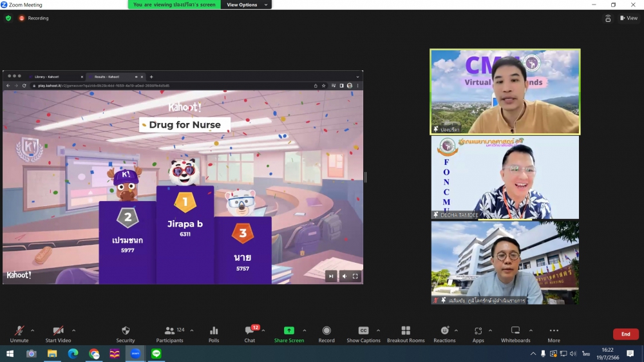This screenshot has height=362, width=644.
Task: Start Video camera toggle
Action: click(58, 331)
